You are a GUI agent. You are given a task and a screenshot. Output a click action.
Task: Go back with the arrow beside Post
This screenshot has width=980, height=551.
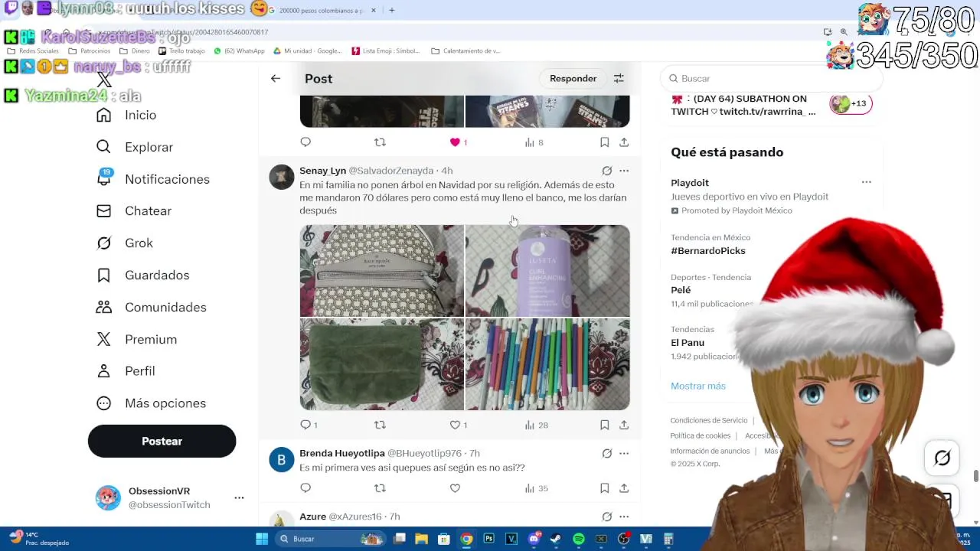pos(276,78)
